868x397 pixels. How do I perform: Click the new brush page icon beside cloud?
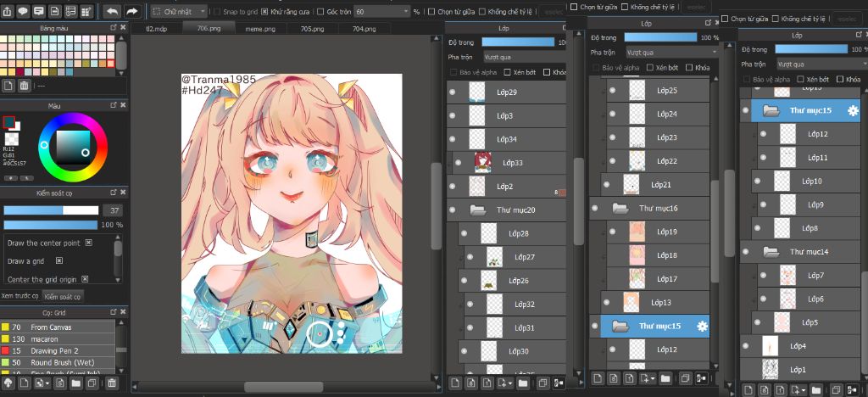click(23, 383)
